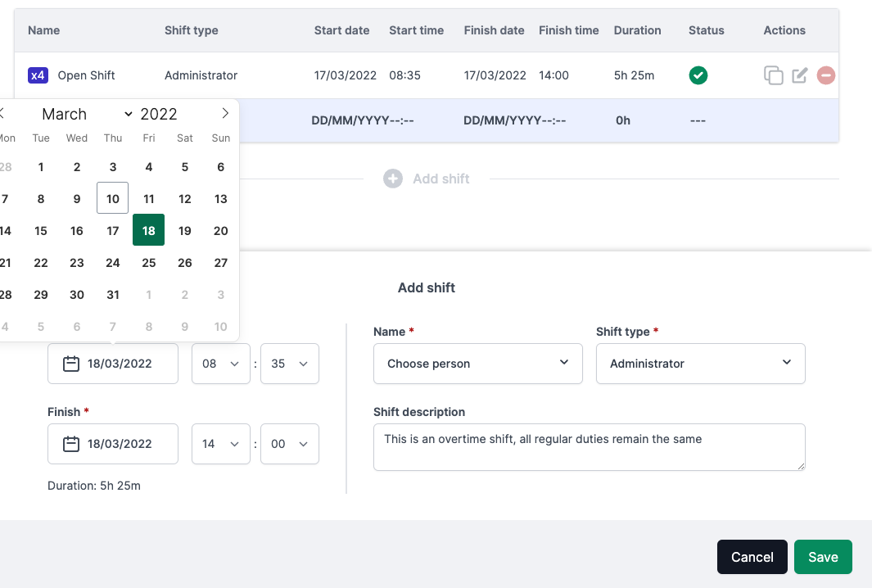Click the edit shift pencil icon
Viewport: 872px width, 588px height.
[800, 75]
